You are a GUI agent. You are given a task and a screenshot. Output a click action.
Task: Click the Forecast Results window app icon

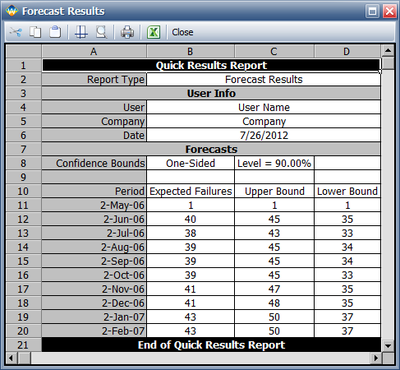(x=11, y=11)
